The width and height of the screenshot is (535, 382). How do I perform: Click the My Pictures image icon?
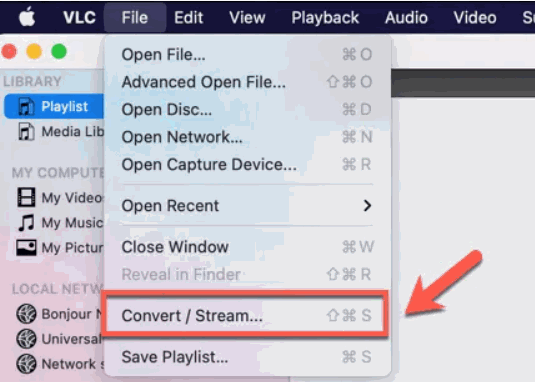coord(26,248)
